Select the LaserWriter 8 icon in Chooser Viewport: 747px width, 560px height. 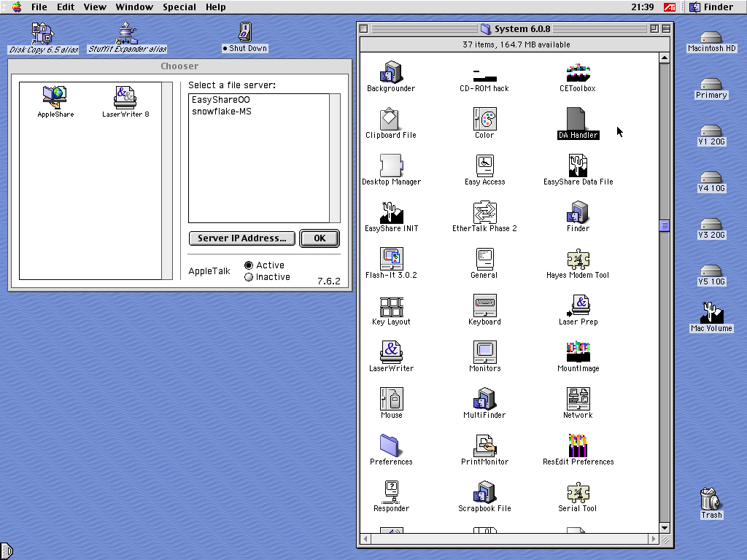point(125,97)
